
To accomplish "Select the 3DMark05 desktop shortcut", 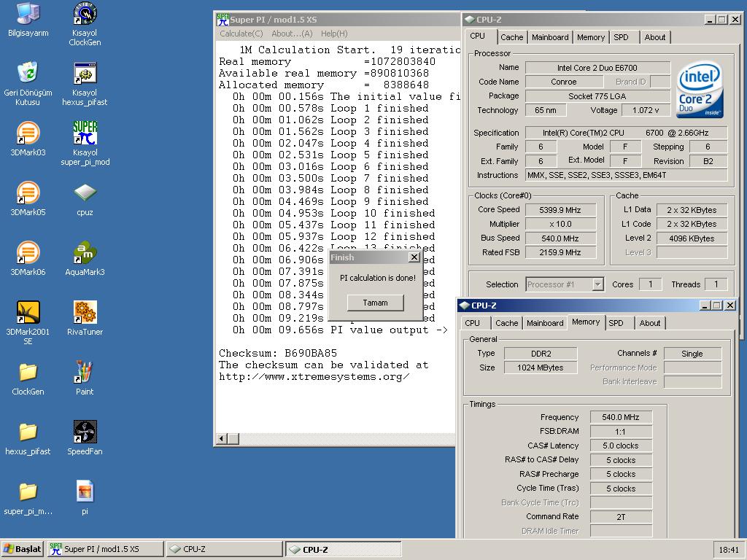I will tap(28, 198).
